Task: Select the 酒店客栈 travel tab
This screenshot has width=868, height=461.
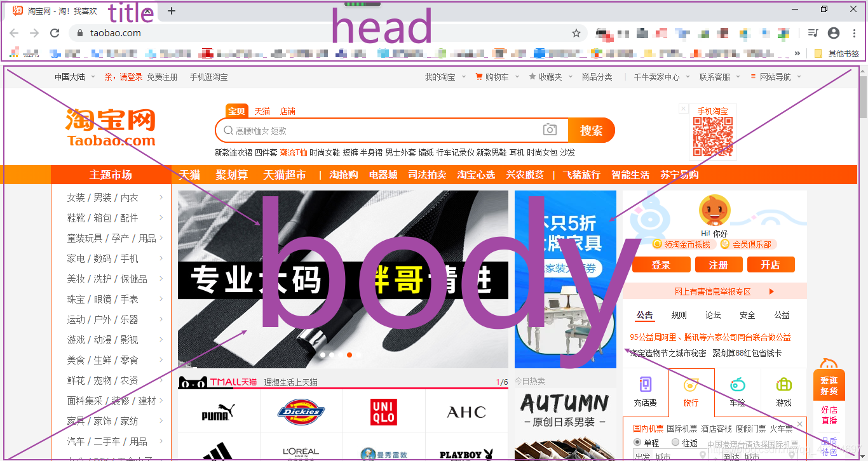Action: click(x=716, y=429)
